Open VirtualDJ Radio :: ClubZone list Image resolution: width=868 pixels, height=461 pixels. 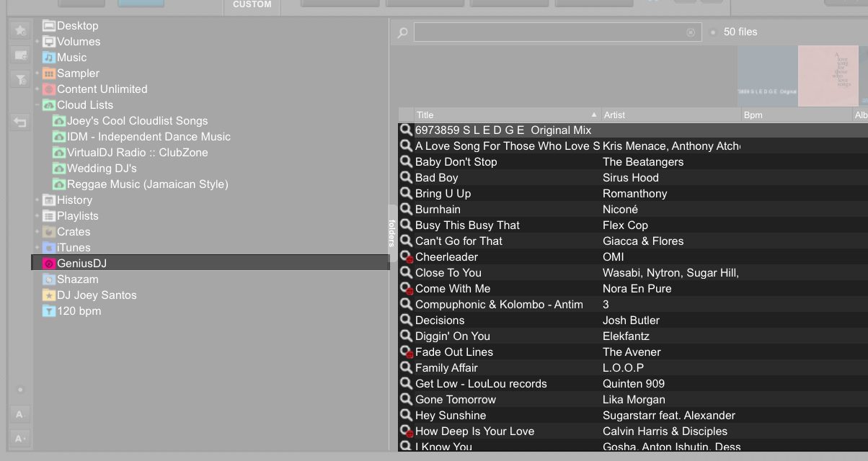click(x=137, y=153)
